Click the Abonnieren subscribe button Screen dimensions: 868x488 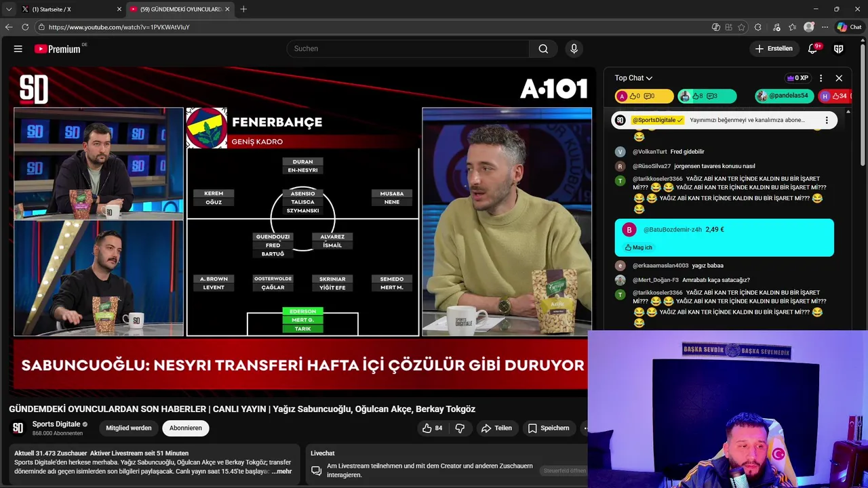(x=185, y=428)
